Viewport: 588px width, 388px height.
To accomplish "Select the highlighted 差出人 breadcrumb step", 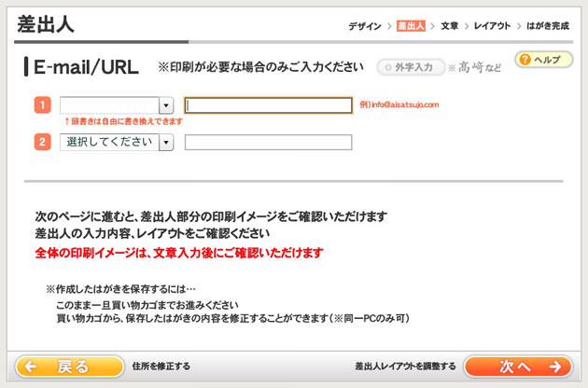I will pos(411,26).
